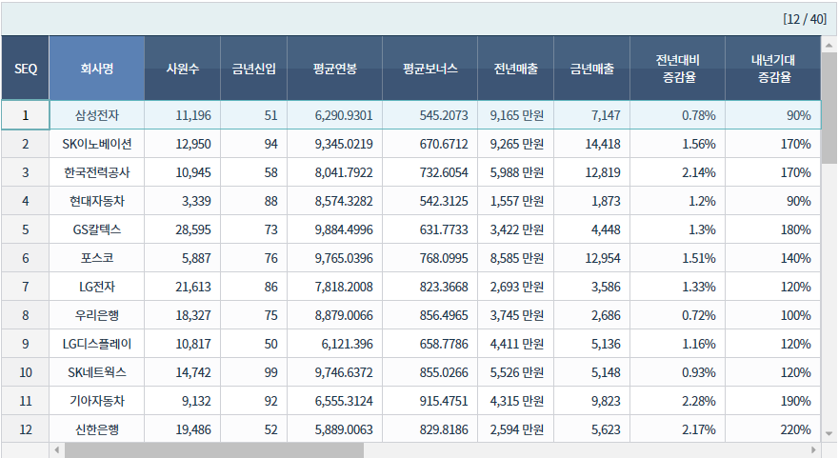Viewport: 839px width, 458px height.
Task: Sort by the 회사명 column header
Action: tap(97, 68)
